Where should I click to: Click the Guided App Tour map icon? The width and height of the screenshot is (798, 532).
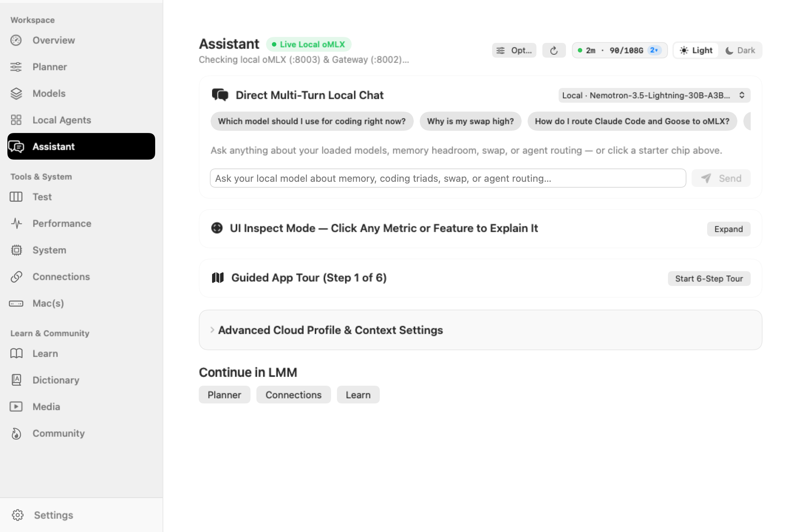click(x=218, y=278)
